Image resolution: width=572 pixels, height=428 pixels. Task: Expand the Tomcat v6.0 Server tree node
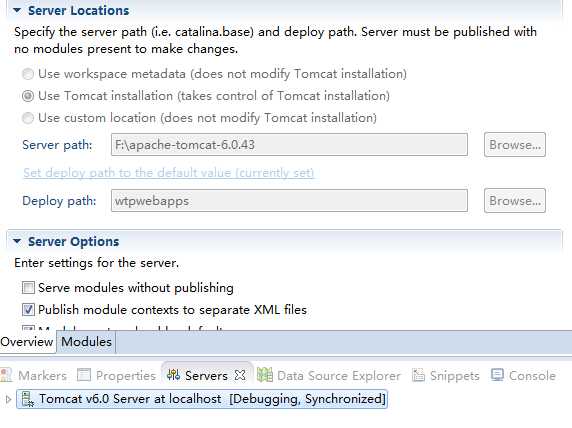[x=8, y=399]
